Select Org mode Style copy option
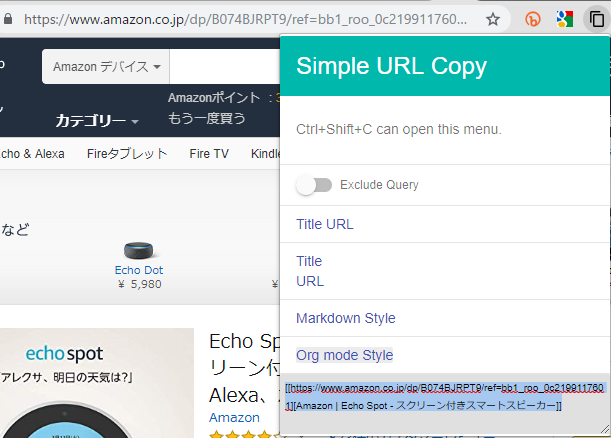611x438 pixels. [344, 355]
